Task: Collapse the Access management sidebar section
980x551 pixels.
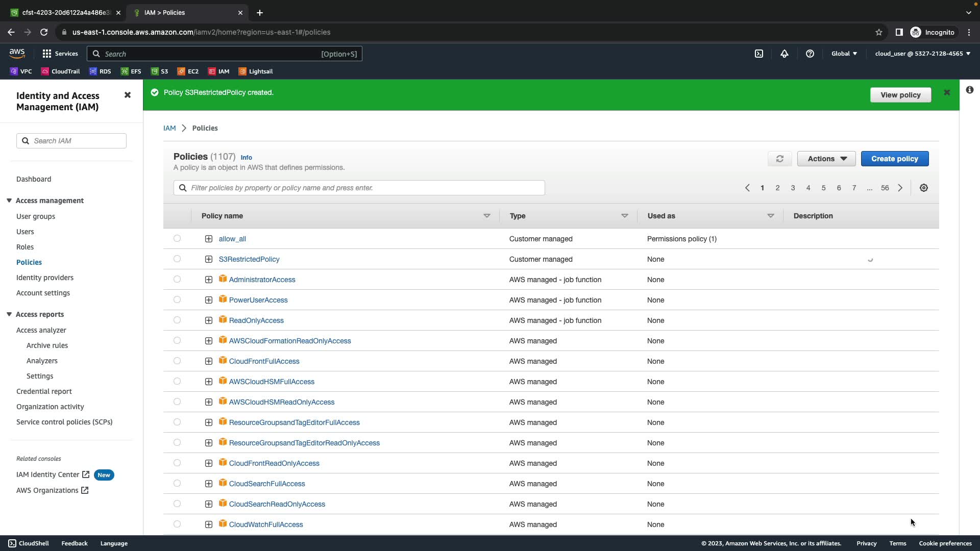Action: 9,201
